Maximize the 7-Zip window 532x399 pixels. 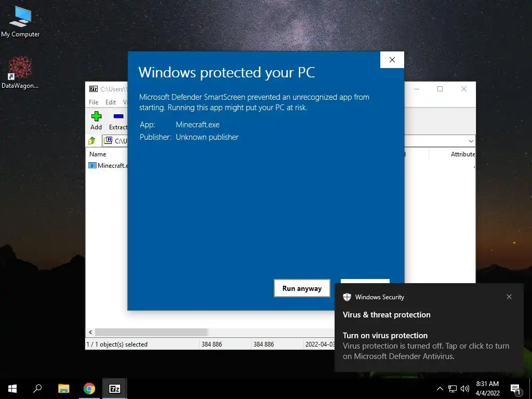point(440,89)
